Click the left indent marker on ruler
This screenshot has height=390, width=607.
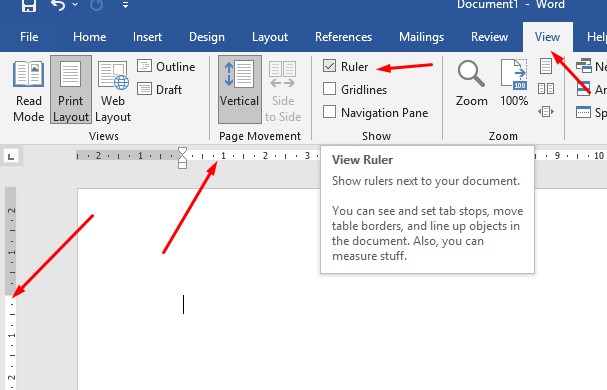182,165
